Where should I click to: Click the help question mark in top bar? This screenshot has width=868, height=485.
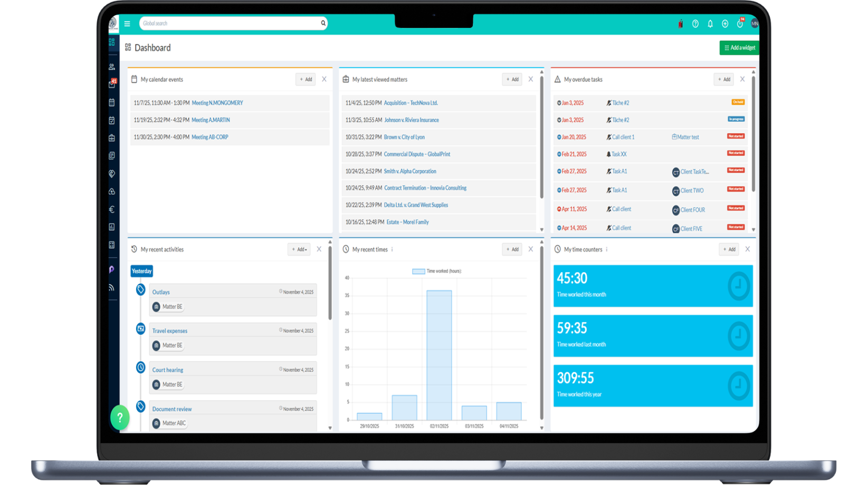[695, 24]
